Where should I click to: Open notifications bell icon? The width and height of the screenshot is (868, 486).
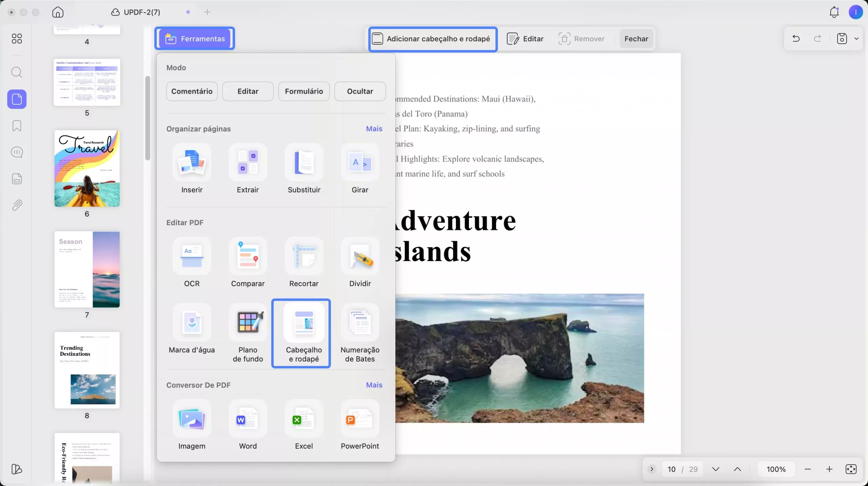click(x=834, y=12)
